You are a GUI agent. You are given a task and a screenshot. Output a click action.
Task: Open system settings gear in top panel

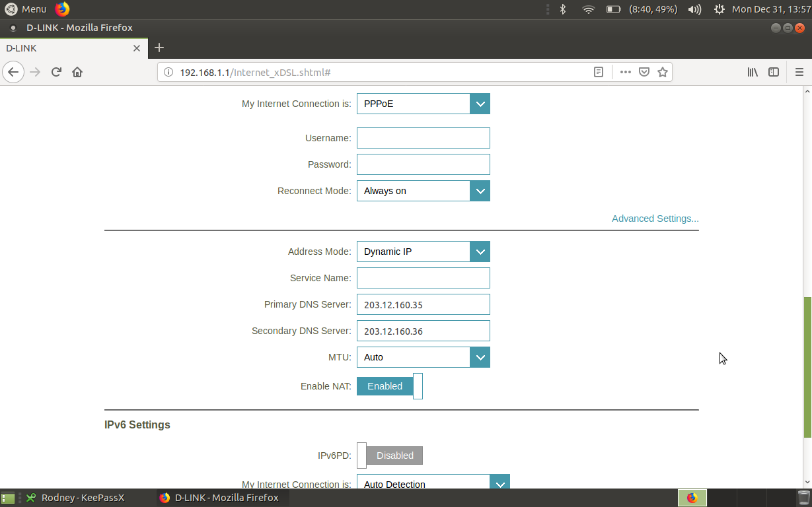point(720,9)
